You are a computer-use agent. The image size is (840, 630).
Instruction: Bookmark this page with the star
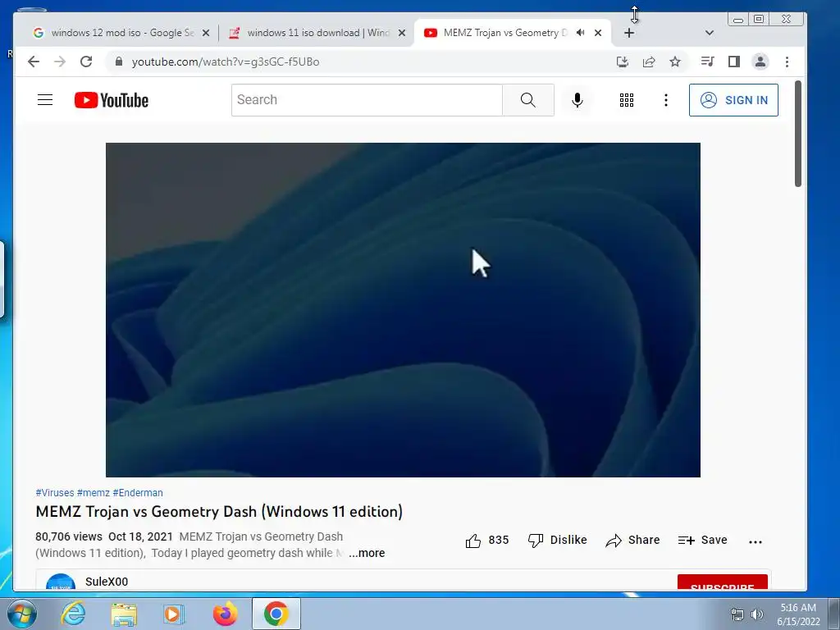coord(675,62)
